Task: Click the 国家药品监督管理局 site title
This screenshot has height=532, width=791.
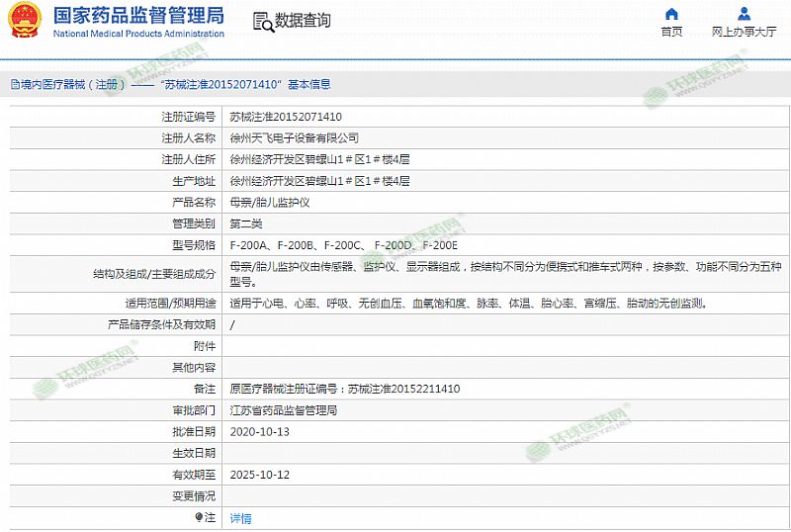Action: coord(137,15)
